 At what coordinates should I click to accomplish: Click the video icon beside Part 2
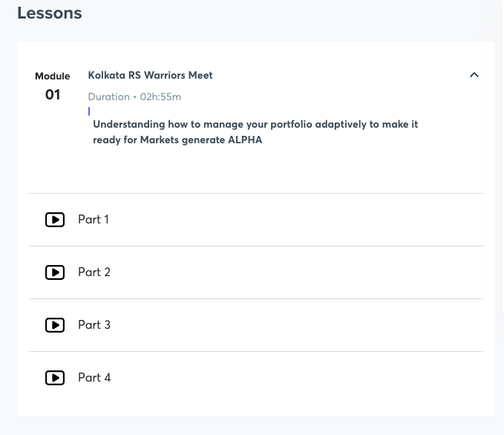coord(55,272)
